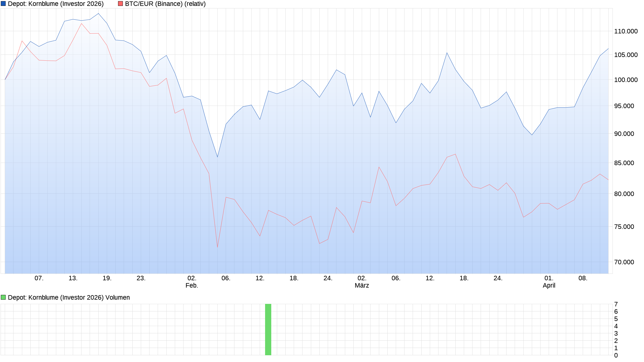Screen dimensions: 644x362
Task: Click the green Volumen legend color square
Action: pyautogui.click(x=3, y=298)
